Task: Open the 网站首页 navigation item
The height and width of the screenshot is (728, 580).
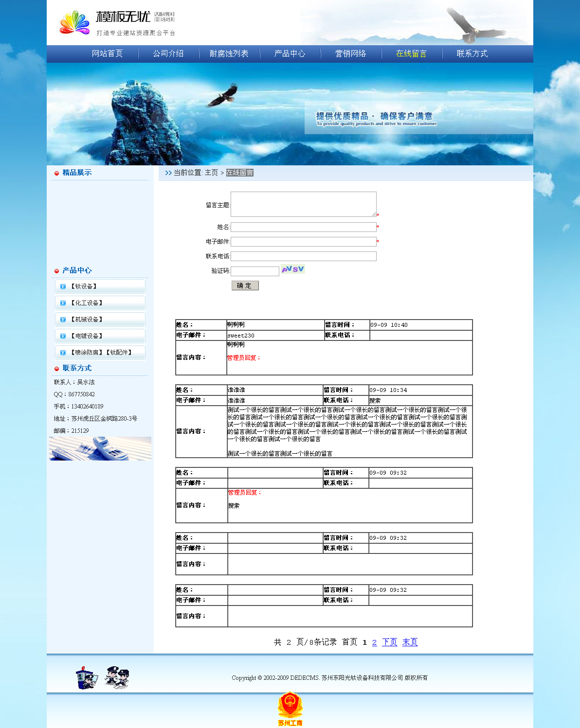Action: coord(107,53)
